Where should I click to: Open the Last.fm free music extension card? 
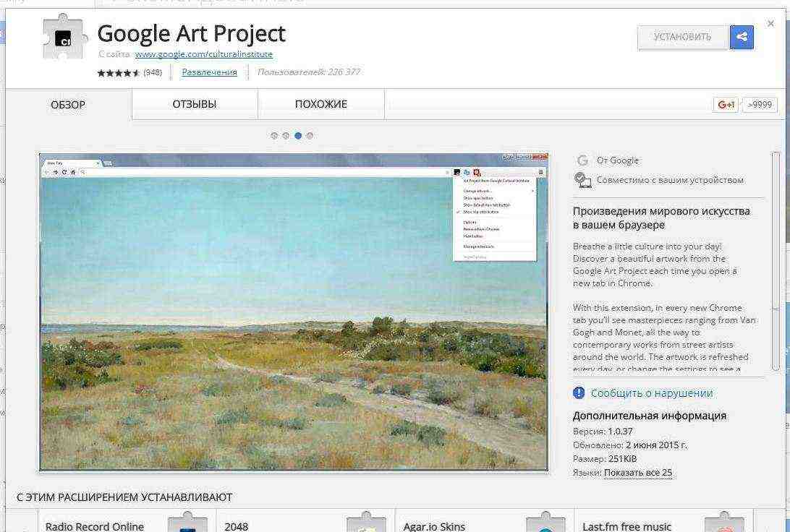[663, 520]
